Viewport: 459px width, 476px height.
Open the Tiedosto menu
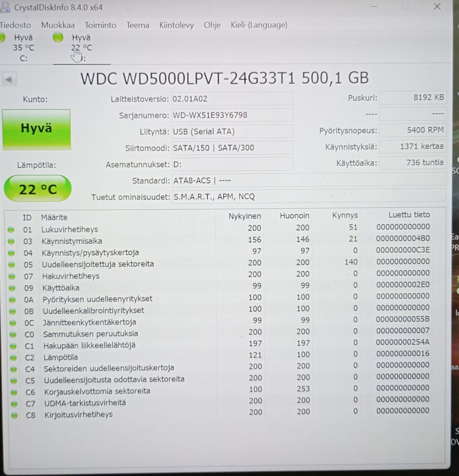pos(15,25)
